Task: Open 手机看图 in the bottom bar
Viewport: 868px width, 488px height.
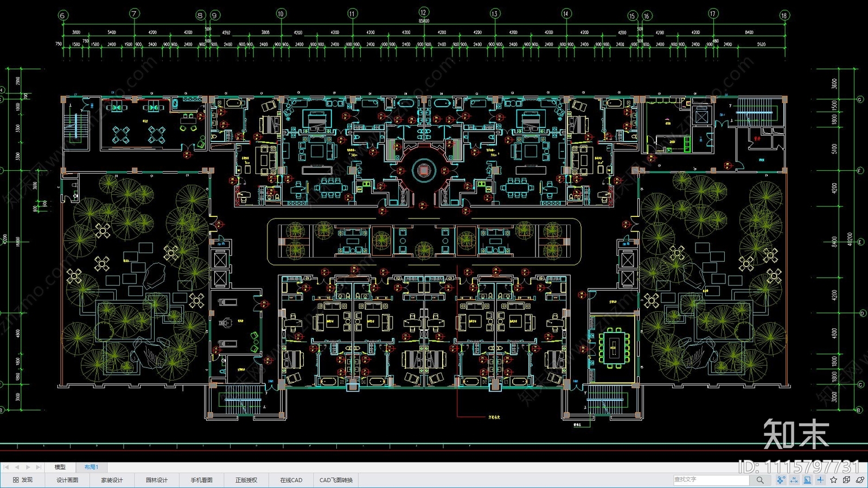Action: (201, 480)
